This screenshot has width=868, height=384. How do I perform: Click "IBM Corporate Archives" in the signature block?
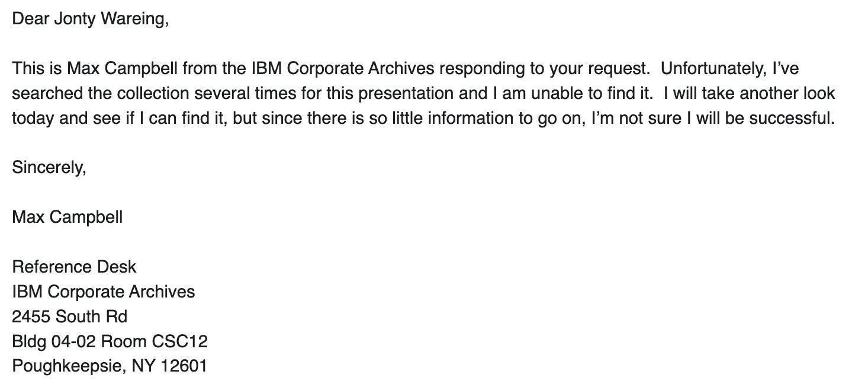(104, 292)
